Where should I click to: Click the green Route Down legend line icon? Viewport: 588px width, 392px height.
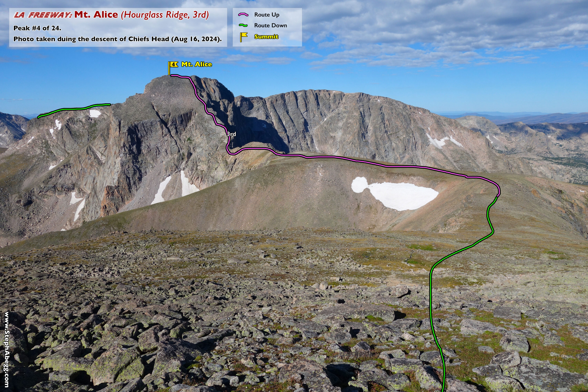click(x=243, y=25)
